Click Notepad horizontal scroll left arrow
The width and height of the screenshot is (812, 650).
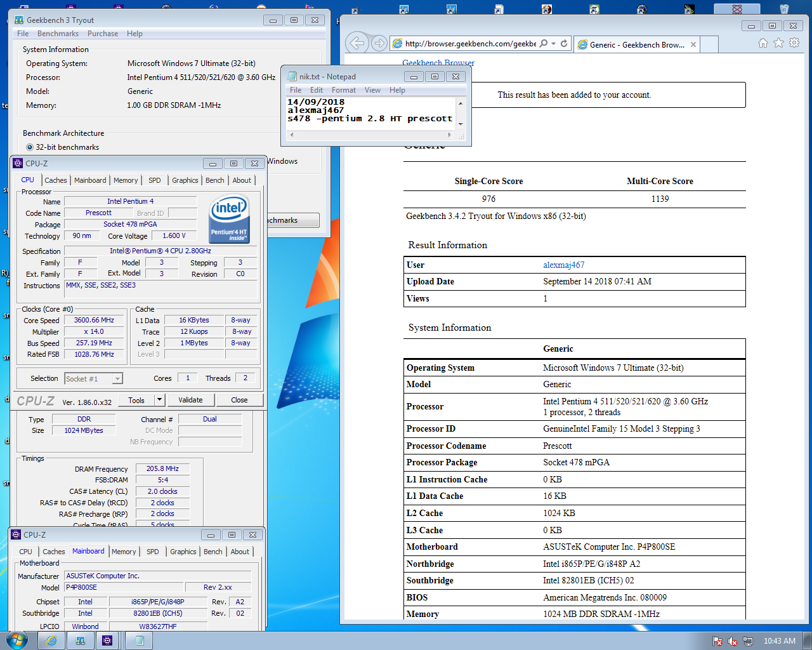pos(292,135)
